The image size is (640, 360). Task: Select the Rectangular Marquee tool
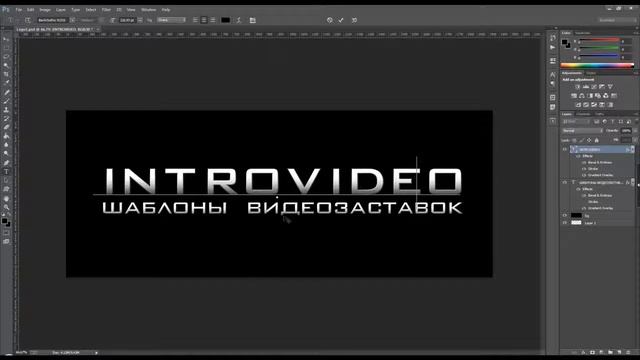[x=6, y=48]
